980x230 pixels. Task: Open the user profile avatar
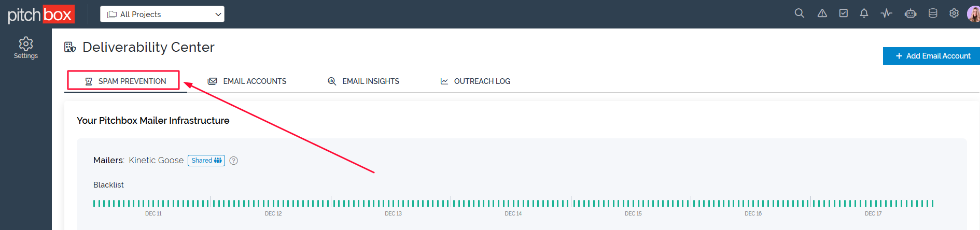(x=973, y=13)
